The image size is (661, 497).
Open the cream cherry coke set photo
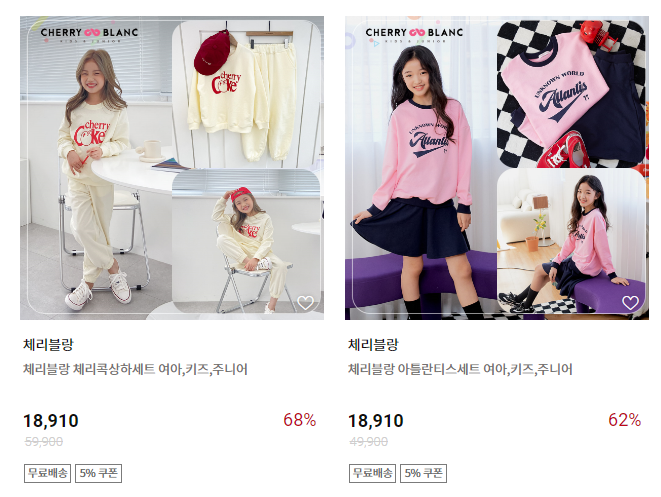coord(172,168)
